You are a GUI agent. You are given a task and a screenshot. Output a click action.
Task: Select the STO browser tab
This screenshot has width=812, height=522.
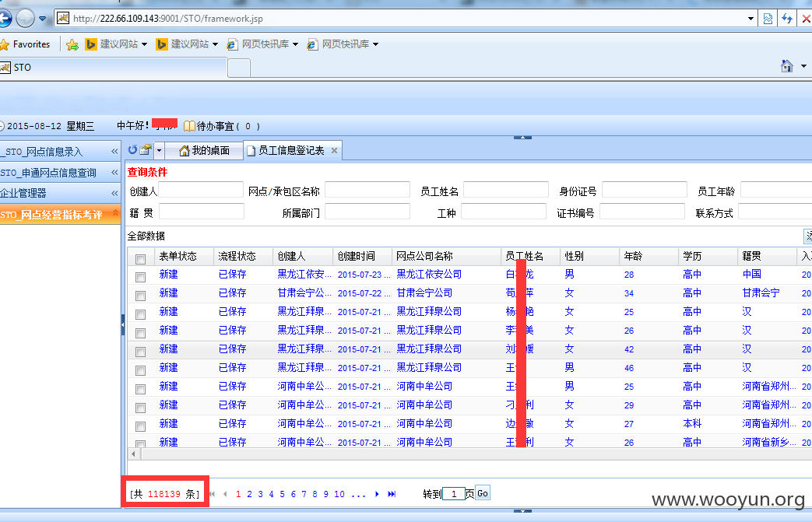point(113,67)
